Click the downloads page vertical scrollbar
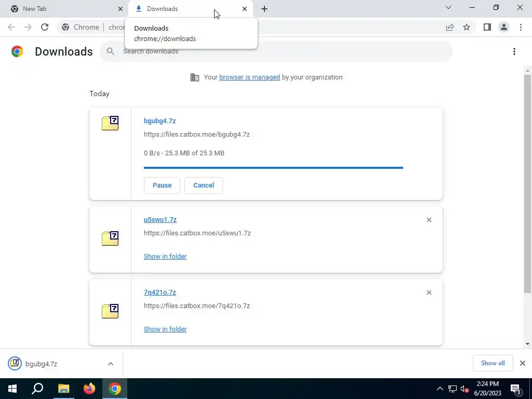532x399 pixels. (527, 183)
